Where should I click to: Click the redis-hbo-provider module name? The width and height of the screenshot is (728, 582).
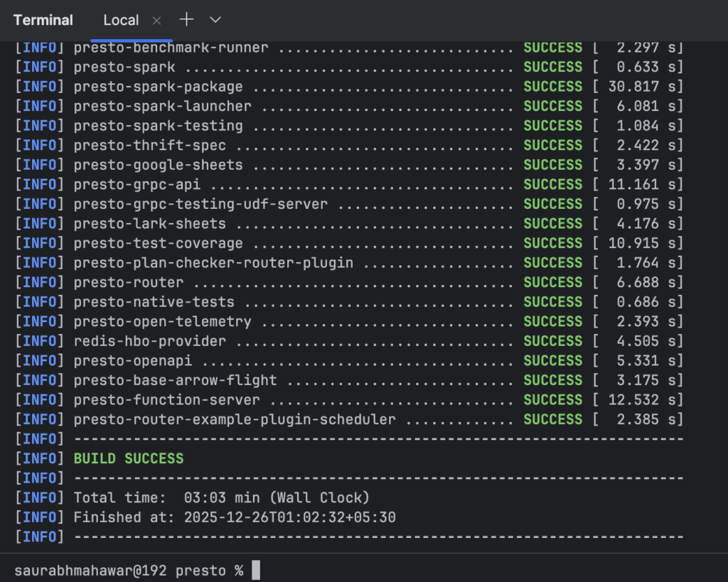click(149, 341)
